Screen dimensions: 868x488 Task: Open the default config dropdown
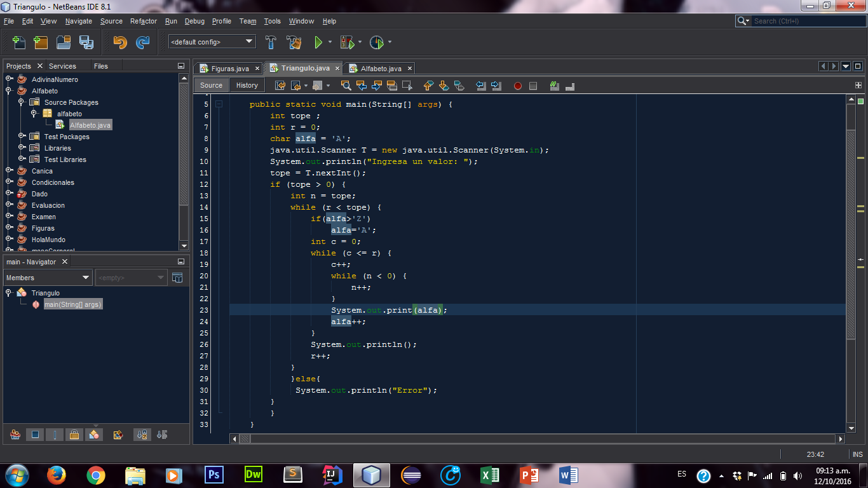[212, 42]
